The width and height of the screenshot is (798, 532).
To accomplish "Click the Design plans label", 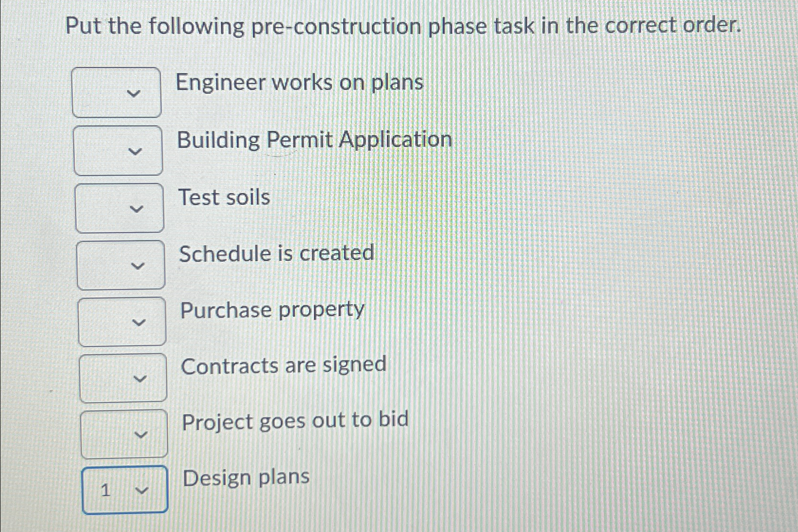I will pyautogui.click(x=246, y=477).
